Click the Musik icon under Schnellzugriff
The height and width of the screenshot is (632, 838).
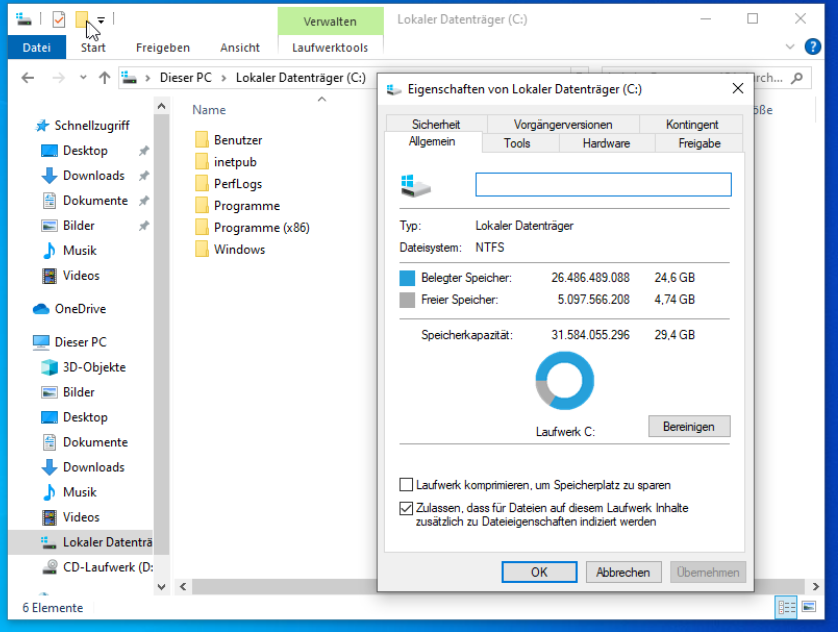tap(49, 251)
